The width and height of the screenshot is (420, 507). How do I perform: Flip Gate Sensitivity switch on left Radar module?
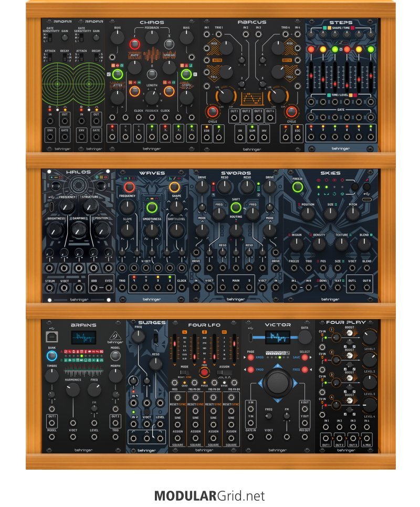pos(50,37)
